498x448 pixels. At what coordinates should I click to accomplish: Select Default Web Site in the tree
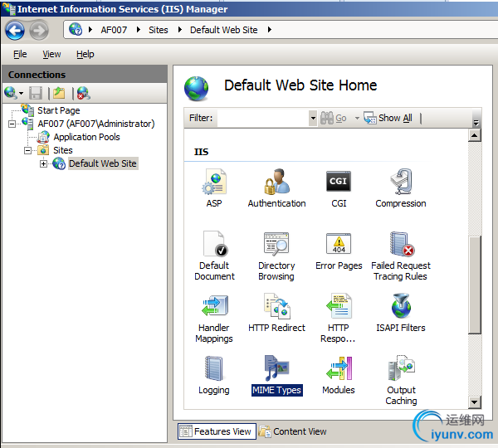103,163
